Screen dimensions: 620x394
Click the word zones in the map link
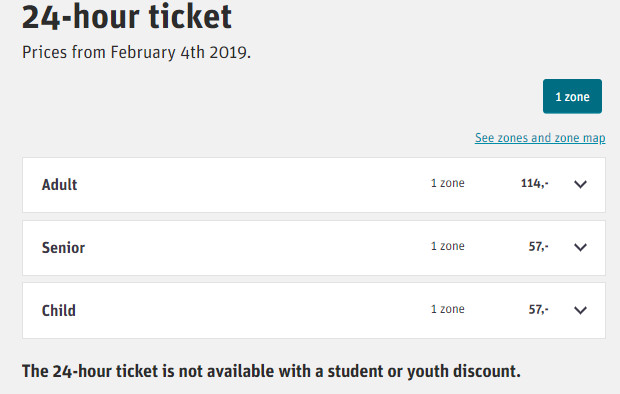tap(512, 138)
